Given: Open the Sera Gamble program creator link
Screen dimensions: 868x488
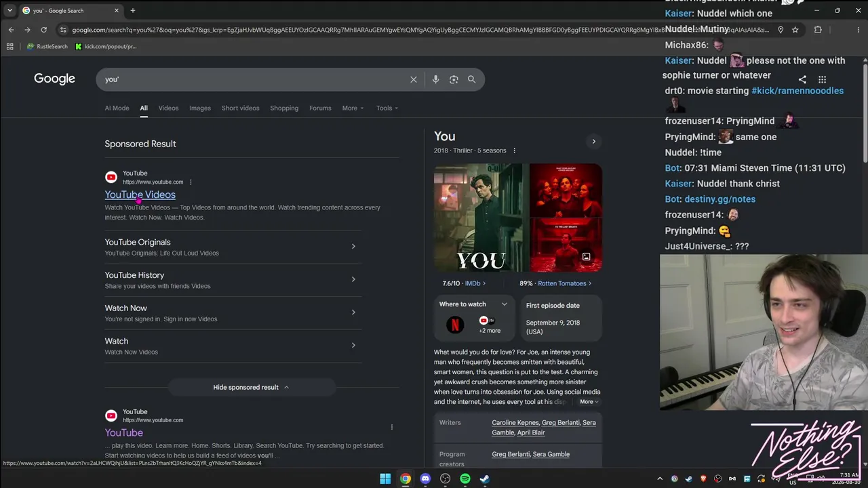Looking at the screenshot, I should point(551,454).
